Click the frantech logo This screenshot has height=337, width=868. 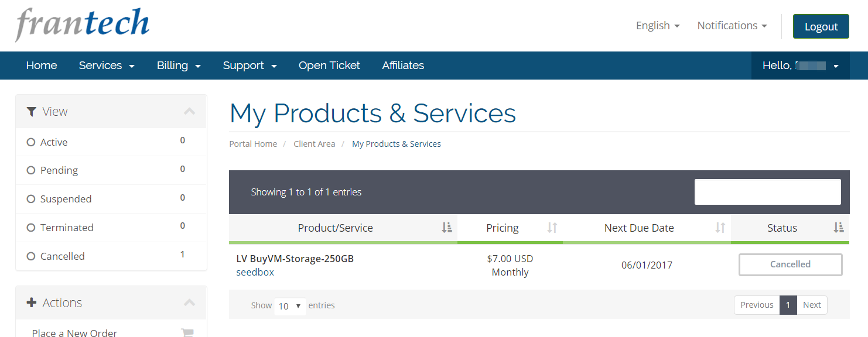[83, 25]
